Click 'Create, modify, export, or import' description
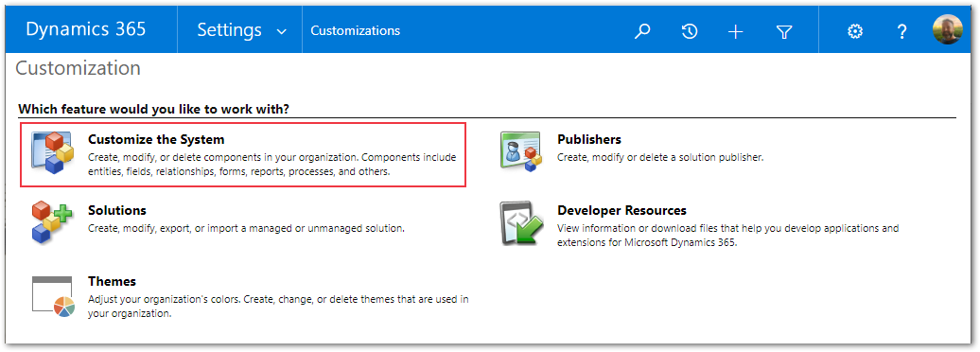 pos(246,228)
